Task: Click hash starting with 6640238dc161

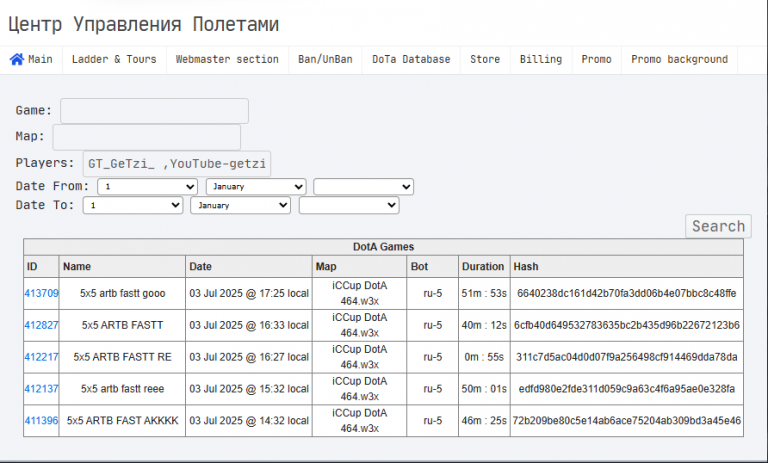Action: click(626, 293)
